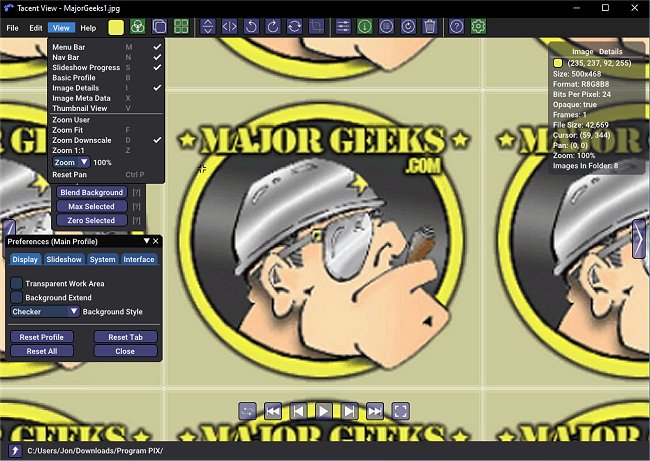650x461 pixels.
Task: Open the Edit menu
Action: 36,28
